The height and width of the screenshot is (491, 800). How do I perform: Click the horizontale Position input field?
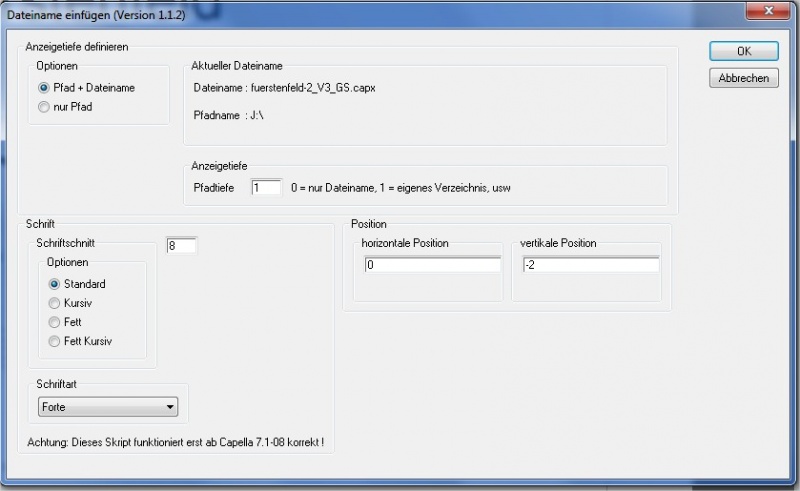click(x=432, y=265)
